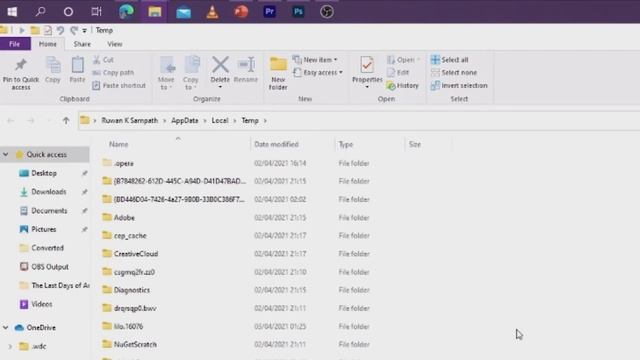Click the Delete X icon

[220, 64]
